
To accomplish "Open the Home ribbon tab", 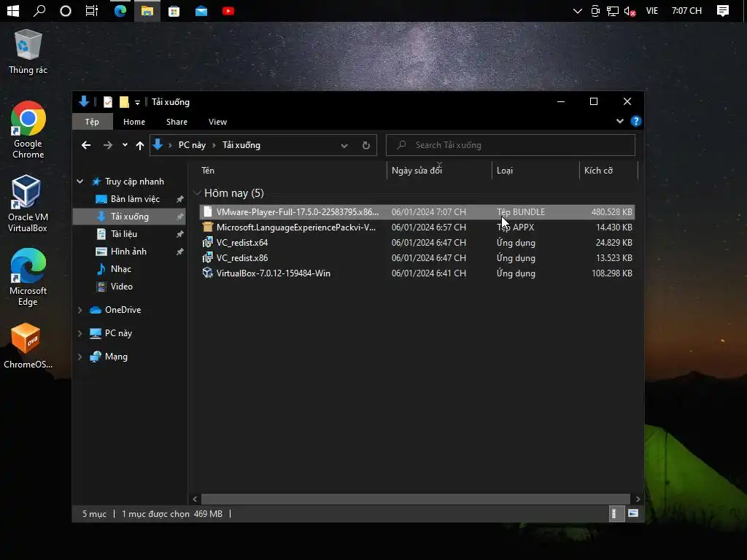I will pyautogui.click(x=134, y=122).
